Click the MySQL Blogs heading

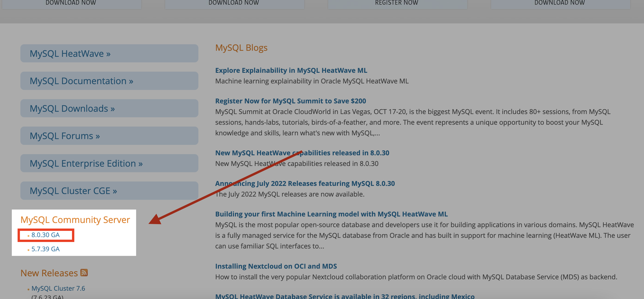[241, 48]
